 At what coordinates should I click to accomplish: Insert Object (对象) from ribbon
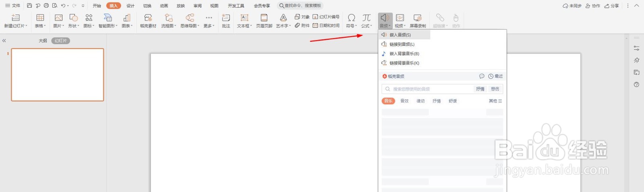tap(302, 17)
